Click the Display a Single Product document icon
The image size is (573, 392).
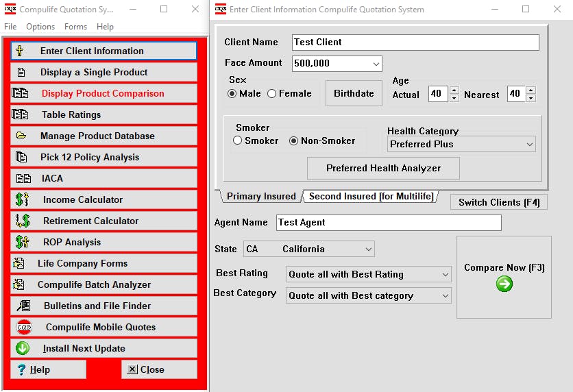pos(21,73)
